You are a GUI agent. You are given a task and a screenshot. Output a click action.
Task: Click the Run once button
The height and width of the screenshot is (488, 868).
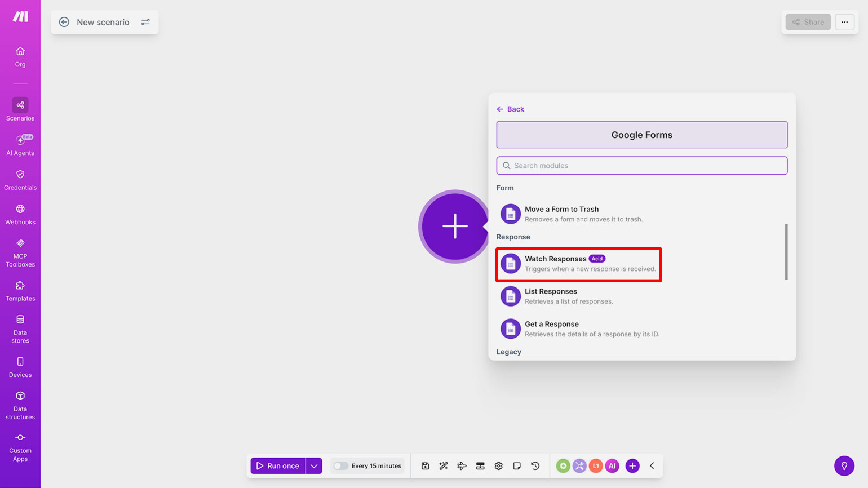point(278,466)
